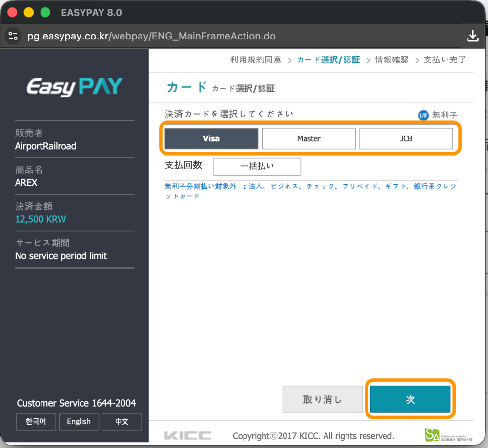Screen dimensions: 488x448
Task: Click the Copyright 2017 KICC text
Action: [x=313, y=436]
